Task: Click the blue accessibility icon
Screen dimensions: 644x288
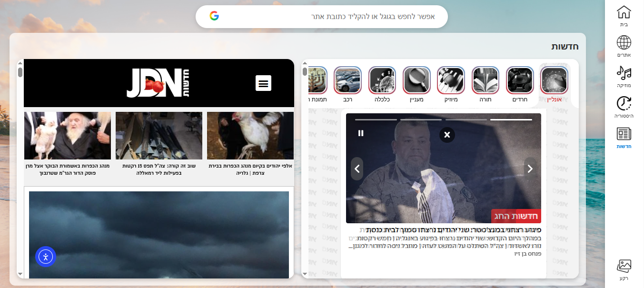Action: (46, 257)
